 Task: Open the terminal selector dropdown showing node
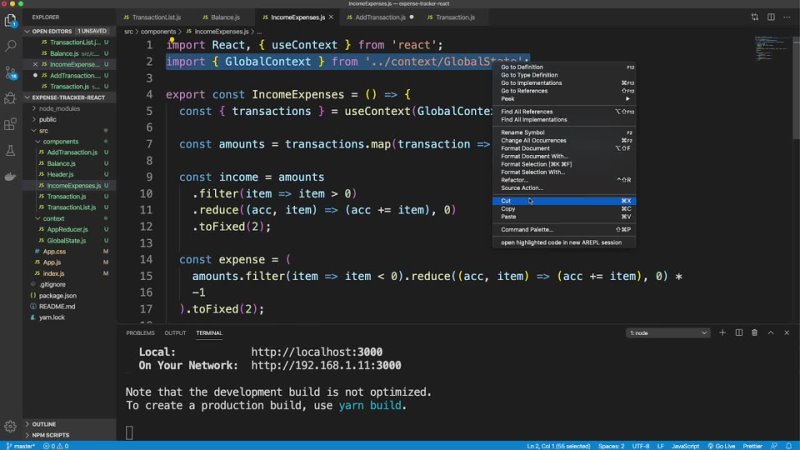point(667,333)
